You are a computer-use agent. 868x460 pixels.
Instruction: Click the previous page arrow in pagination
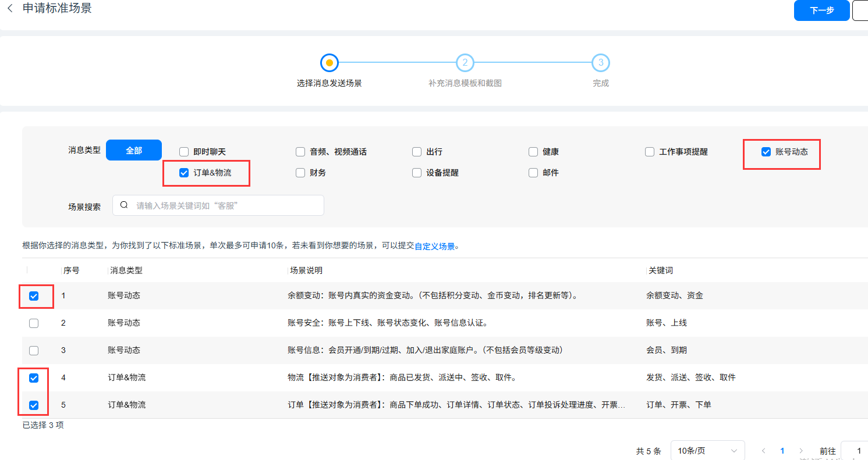(x=763, y=451)
